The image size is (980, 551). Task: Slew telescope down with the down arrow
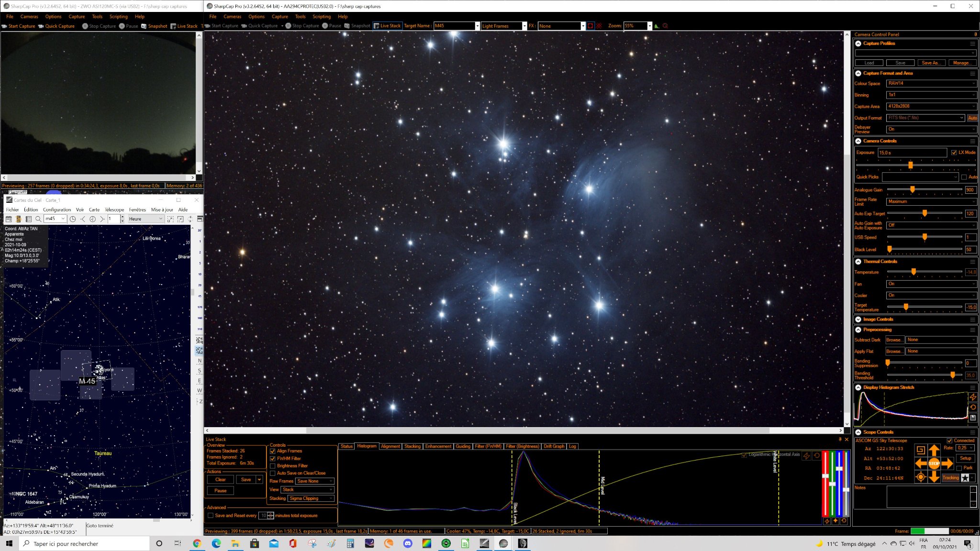[x=934, y=477]
